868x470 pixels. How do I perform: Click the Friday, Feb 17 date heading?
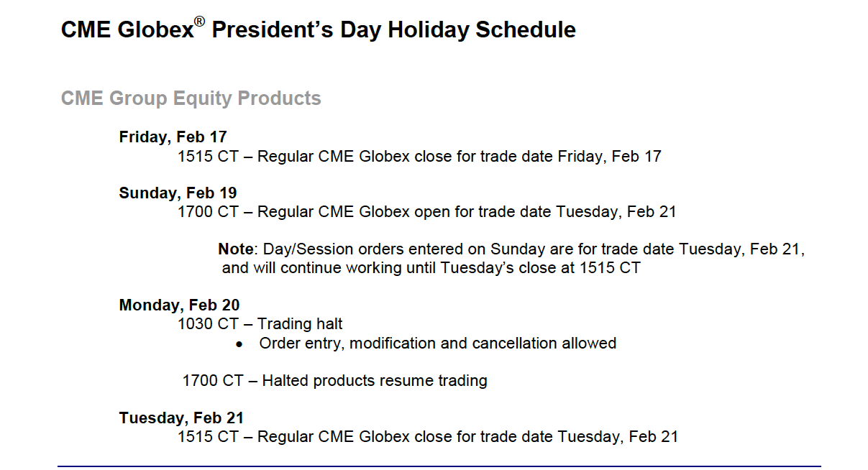(x=173, y=137)
